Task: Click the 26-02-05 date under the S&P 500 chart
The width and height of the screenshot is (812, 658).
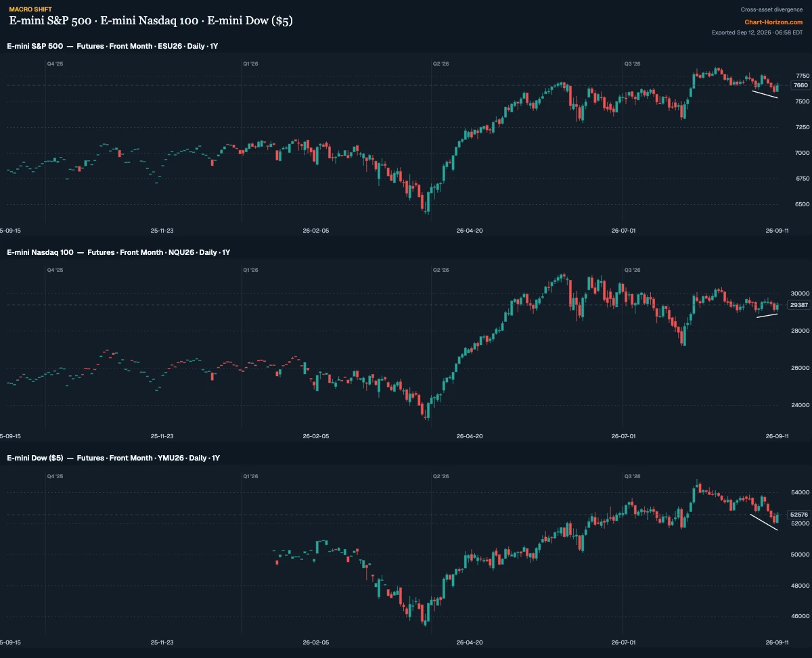Action: 316,230
